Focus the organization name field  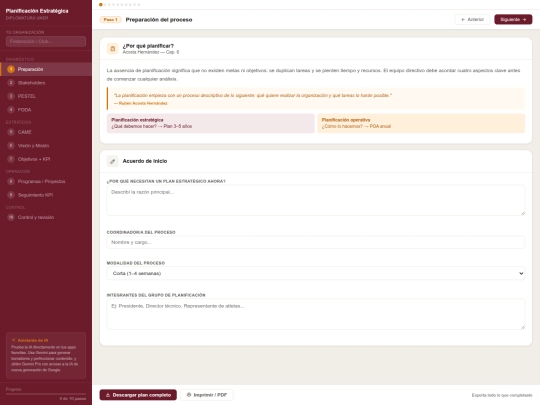point(46,41)
